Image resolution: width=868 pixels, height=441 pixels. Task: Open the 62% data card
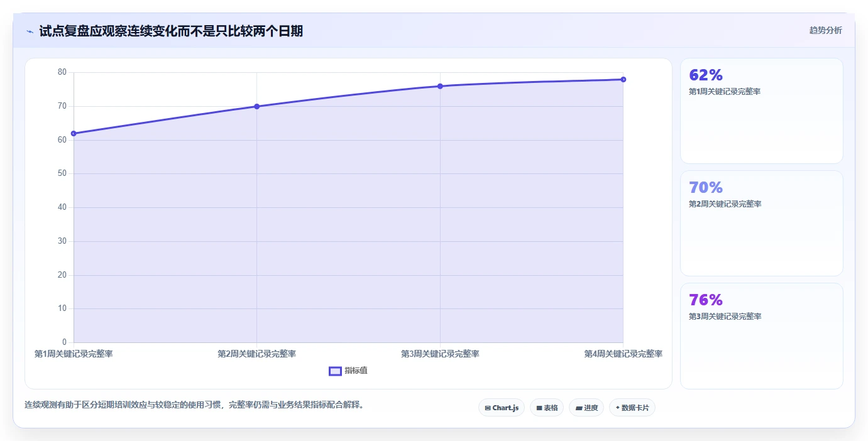tap(762, 111)
